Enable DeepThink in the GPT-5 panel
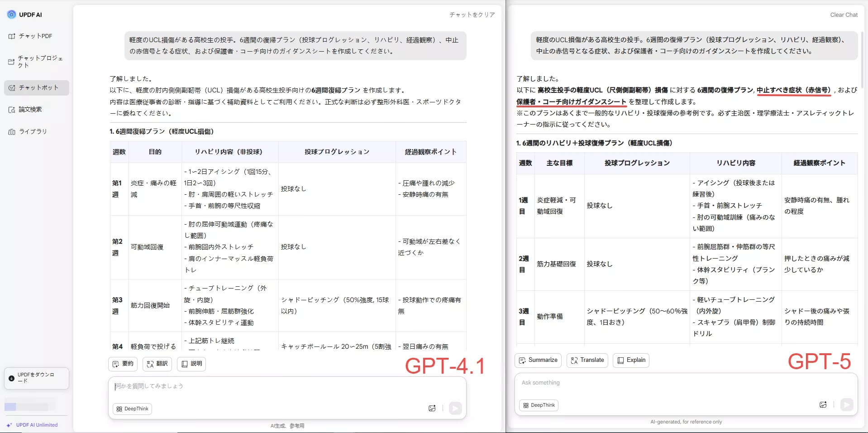This screenshot has width=868, height=433. coord(538,405)
